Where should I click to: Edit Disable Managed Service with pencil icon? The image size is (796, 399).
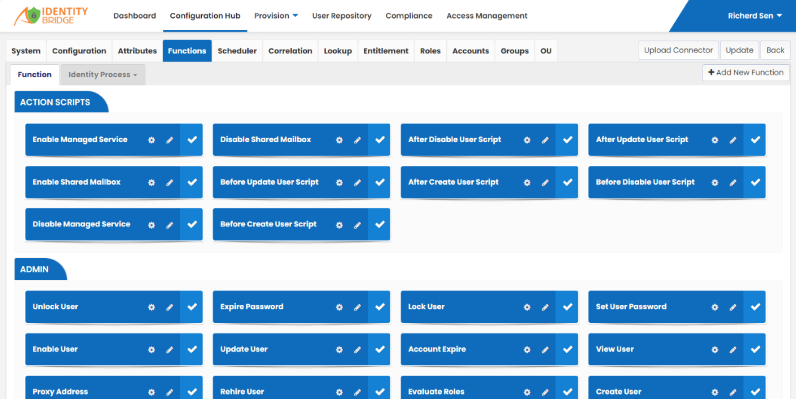pos(170,225)
